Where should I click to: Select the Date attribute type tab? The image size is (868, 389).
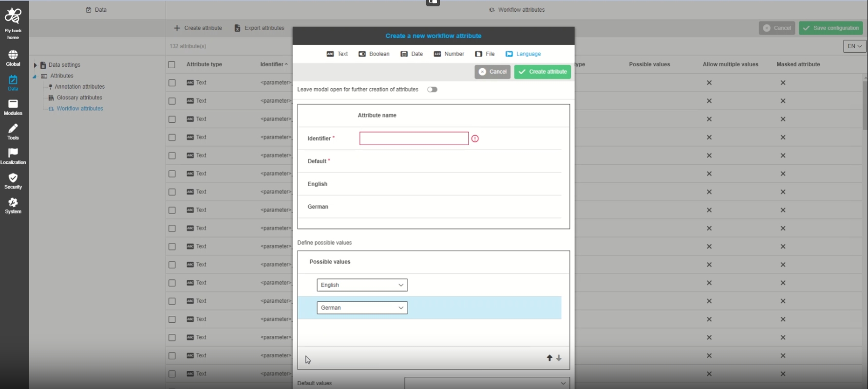[412, 54]
